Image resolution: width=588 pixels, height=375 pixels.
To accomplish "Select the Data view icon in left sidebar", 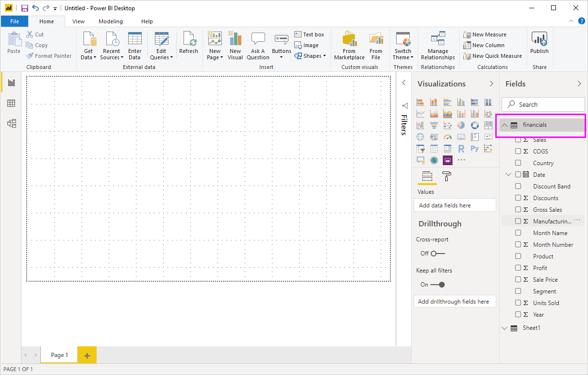I will tap(11, 103).
